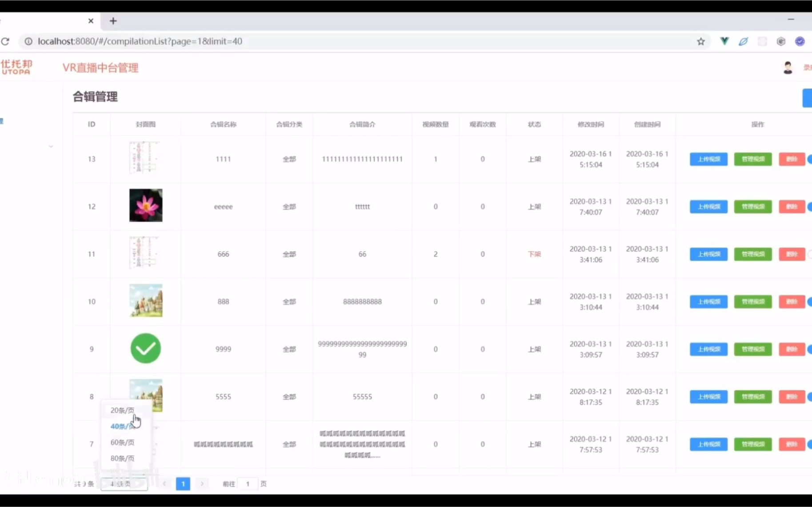
Task: Open the blue checkmark browser extension
Action: 800,41
